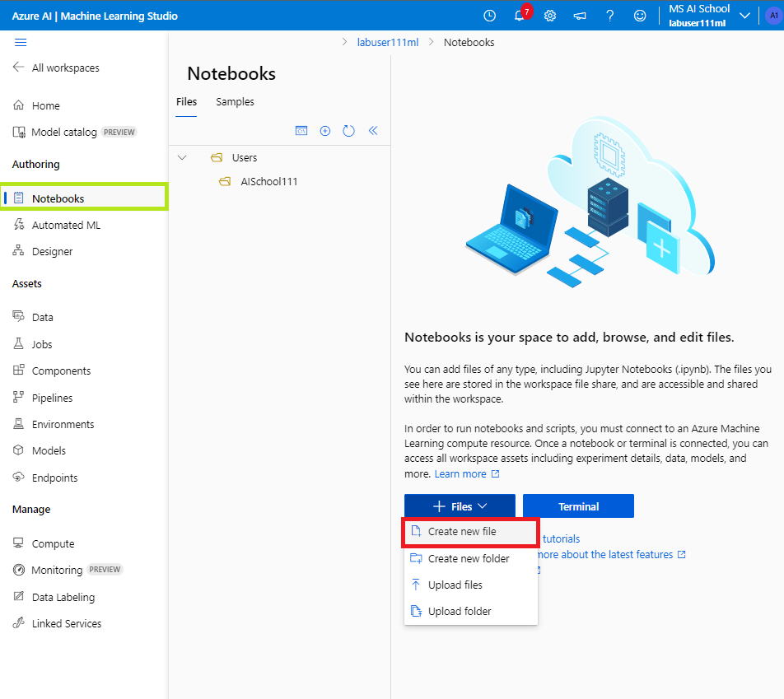This screenshot has width=784, height=699.
Task: Go back to All workspaces
Action: tap(56, 68)
